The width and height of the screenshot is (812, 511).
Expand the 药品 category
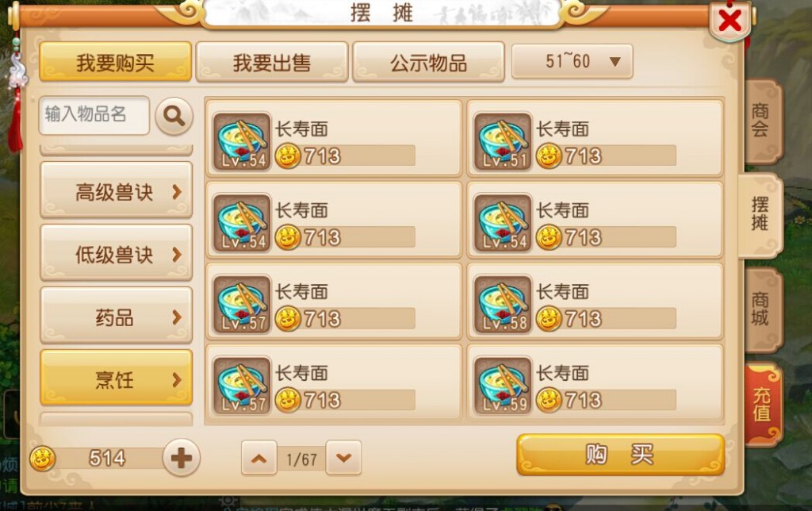click(x=116, y=316)
